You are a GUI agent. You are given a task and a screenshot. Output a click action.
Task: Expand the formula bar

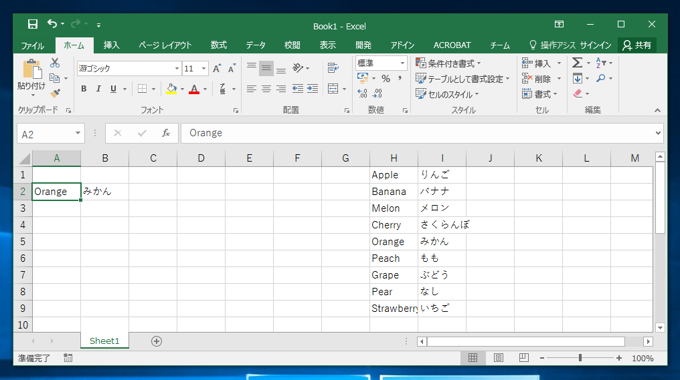coord(658,133)
